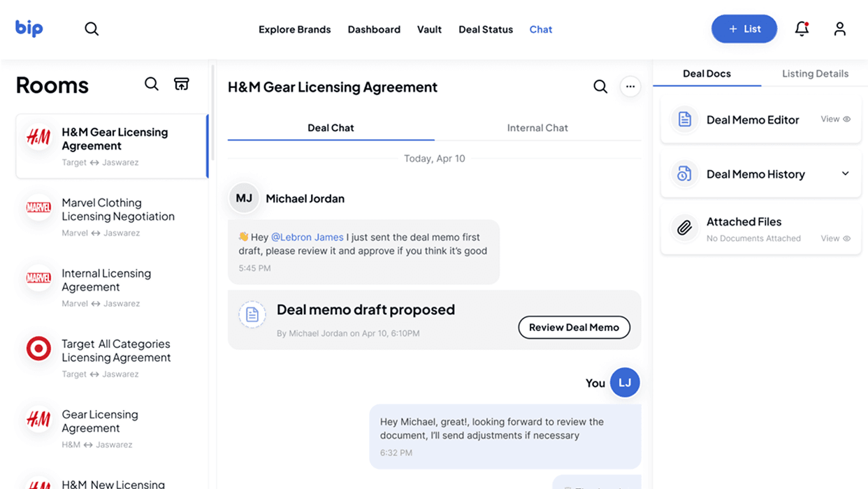This screenshot has height=489, width=868.
Task: Open the search icon in the top navigation
Action: (92, 29)
